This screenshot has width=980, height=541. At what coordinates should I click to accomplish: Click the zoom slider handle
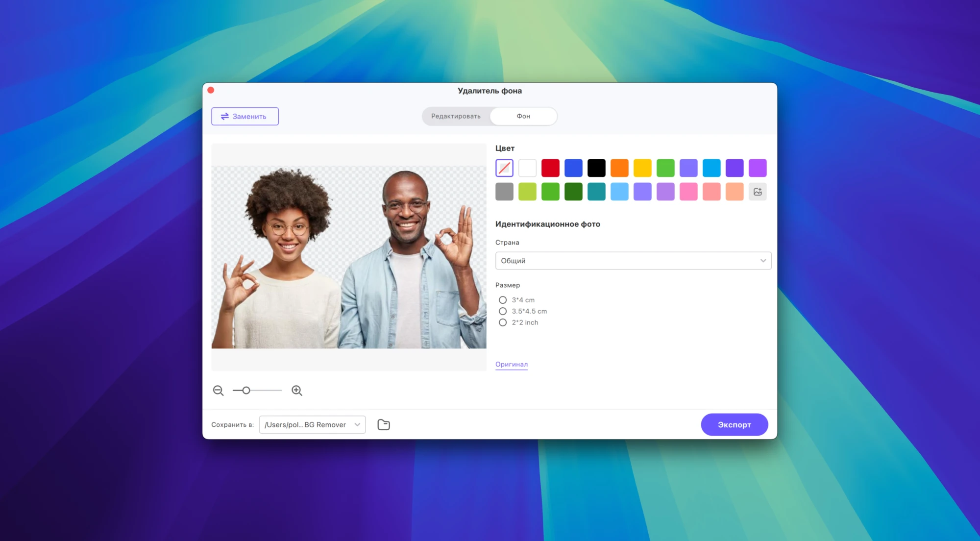pos(246,391)
